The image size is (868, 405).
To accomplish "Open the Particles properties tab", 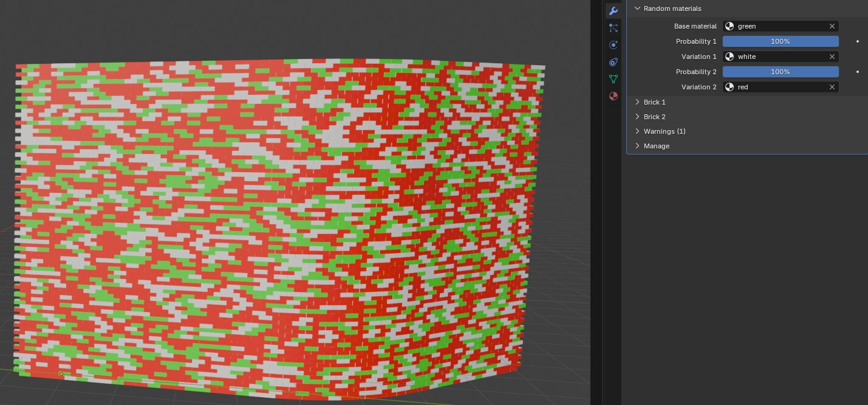I will (613, 28).
